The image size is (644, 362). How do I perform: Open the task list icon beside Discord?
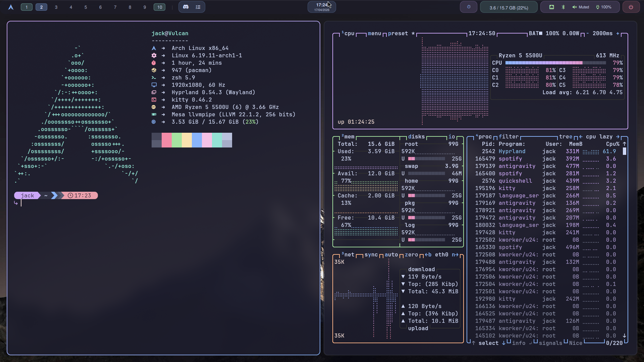(198, 7)
